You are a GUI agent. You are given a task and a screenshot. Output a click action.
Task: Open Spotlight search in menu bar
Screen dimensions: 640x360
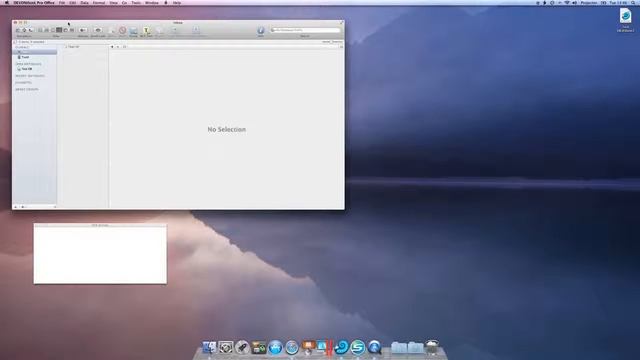pyautogui.click(x=633, y=2)
